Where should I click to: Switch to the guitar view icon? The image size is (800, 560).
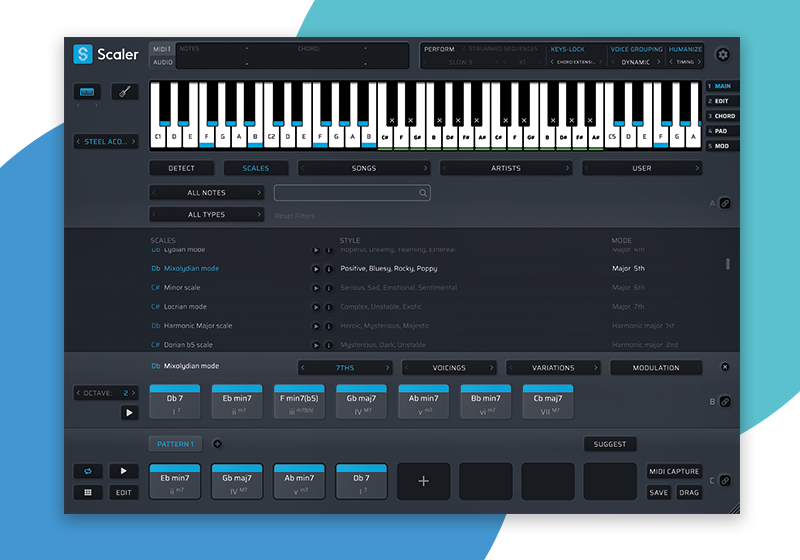click(x=124, y=92)
